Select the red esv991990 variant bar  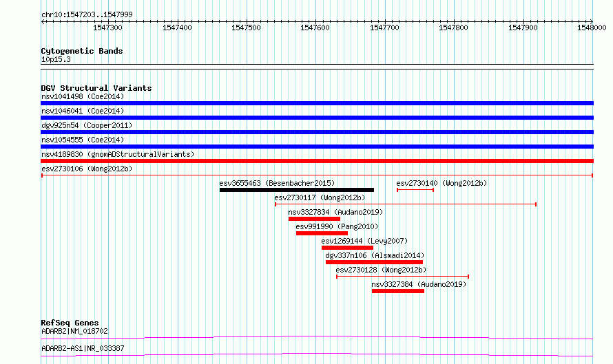(x=322, y=233)
